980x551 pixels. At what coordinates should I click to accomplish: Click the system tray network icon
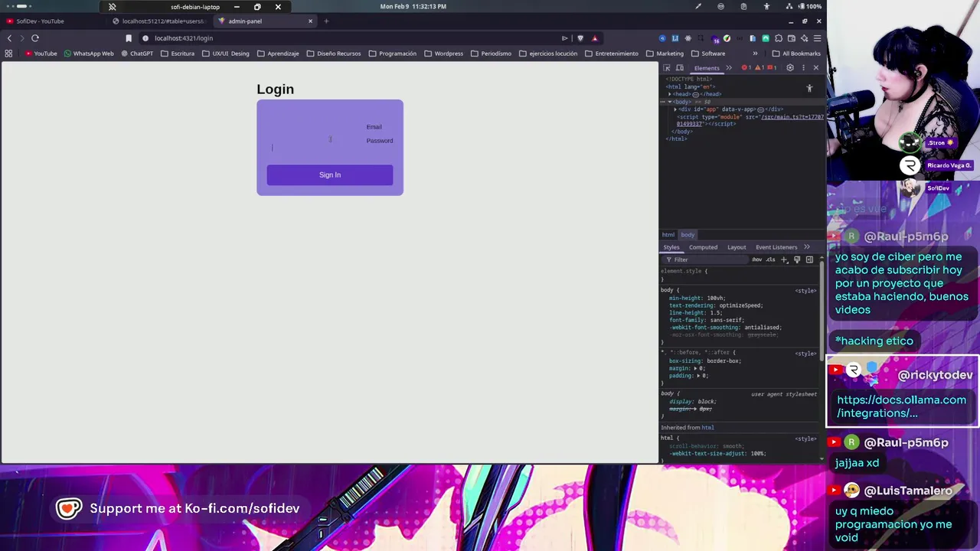click(789, 6)
